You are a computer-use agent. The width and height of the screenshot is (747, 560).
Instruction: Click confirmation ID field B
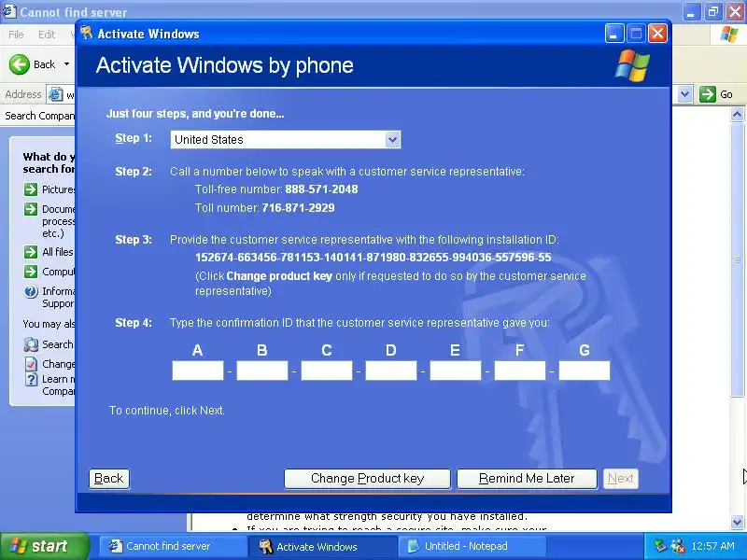tap(262, 371)
